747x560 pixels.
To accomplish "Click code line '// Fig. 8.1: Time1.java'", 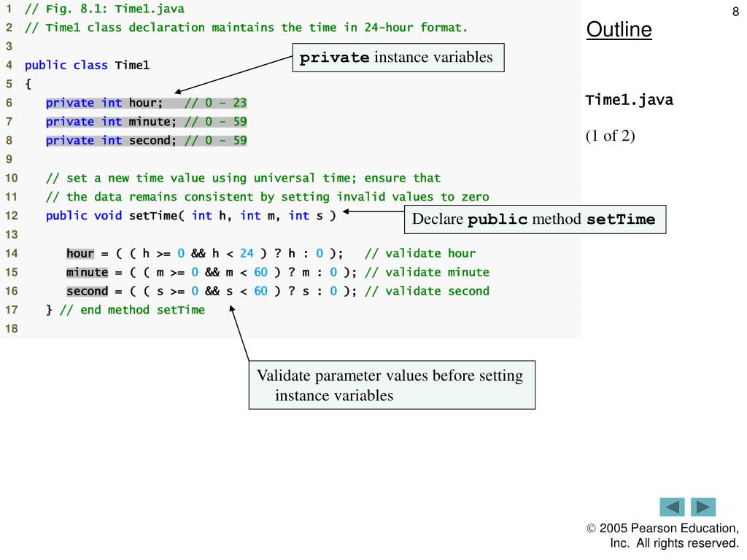I will click(x=105, y=9).
